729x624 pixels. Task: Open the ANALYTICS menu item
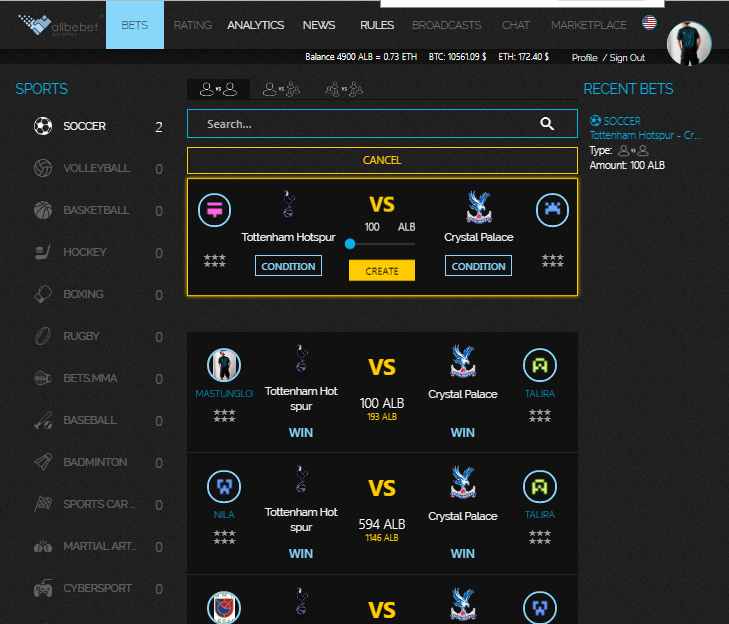point(256,25)
